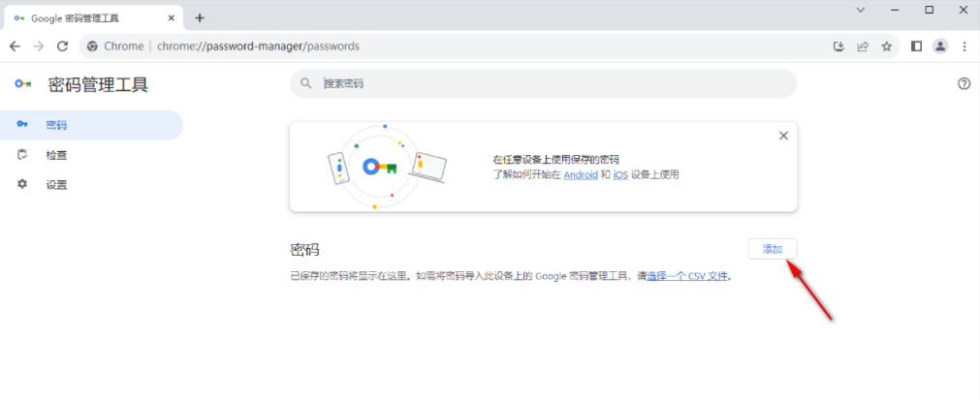Viewport: 980px width, 400px height.
Task: Click the 密码管理工具 key logo
Action: pyautogui.click(x=23, y=83)
